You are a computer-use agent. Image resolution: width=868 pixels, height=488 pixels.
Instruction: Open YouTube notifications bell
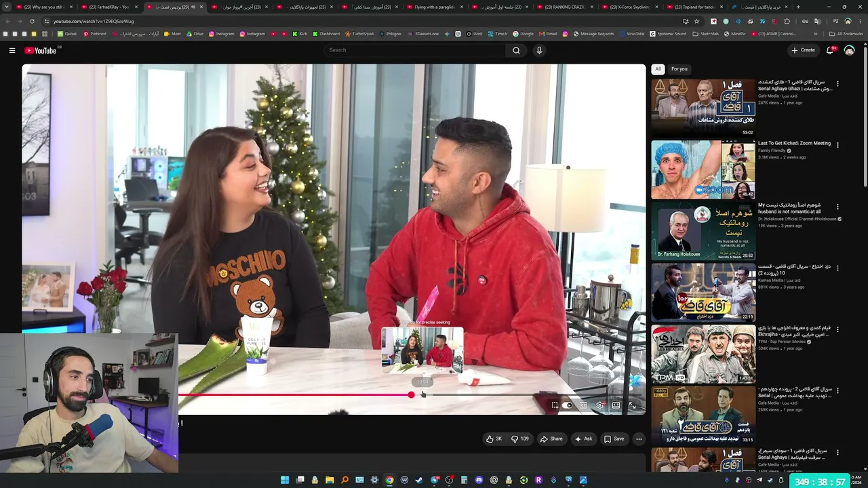pyautogui.click(x=829, y=50)
